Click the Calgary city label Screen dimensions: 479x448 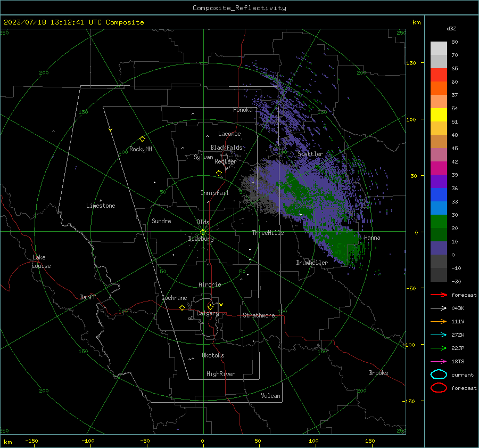[x=208, y=313]
